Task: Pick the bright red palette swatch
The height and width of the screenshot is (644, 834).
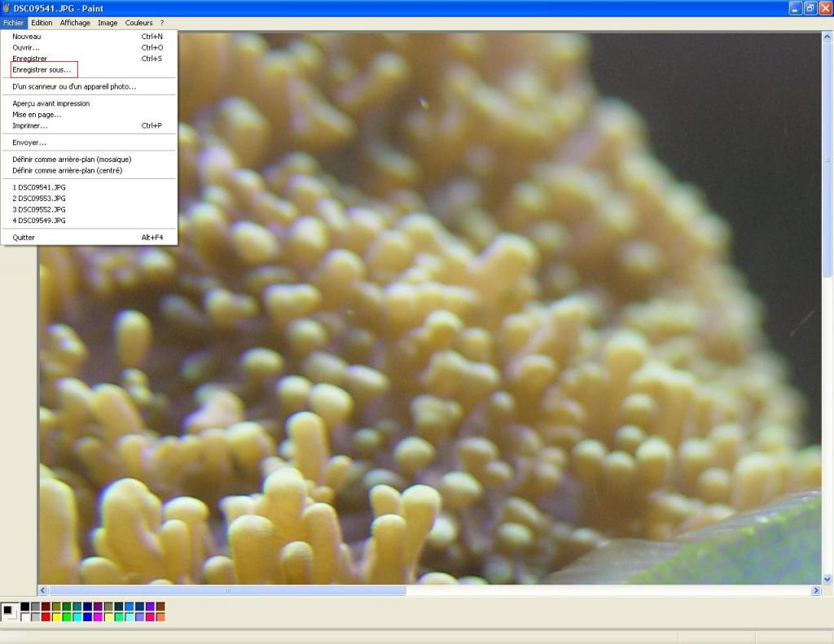Action: (x=46, y=617)
